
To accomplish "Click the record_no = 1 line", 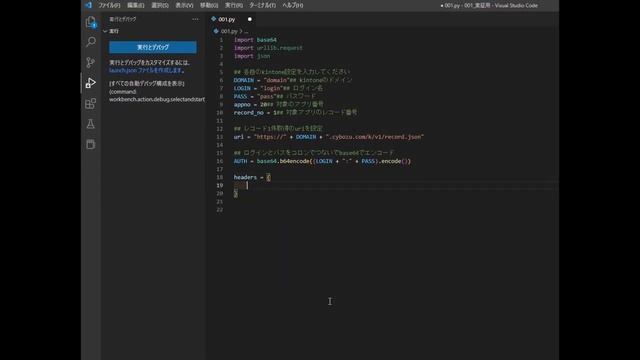I will pyautogui.click(x=295, y=112).
